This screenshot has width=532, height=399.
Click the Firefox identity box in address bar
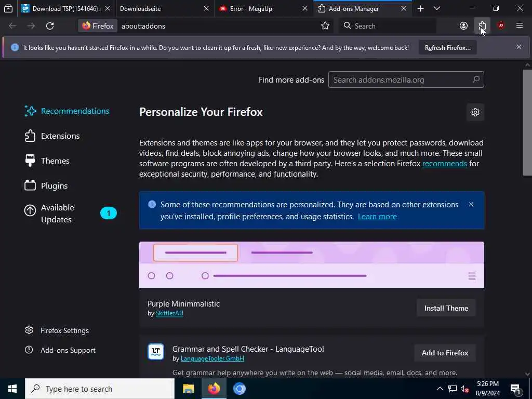98,26
